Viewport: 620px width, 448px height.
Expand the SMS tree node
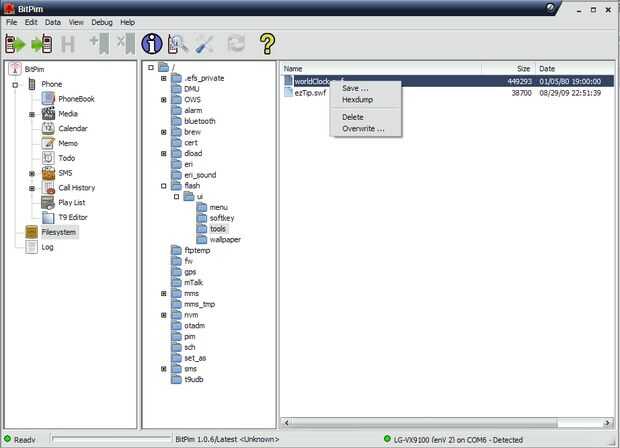[x=32, y=174]
